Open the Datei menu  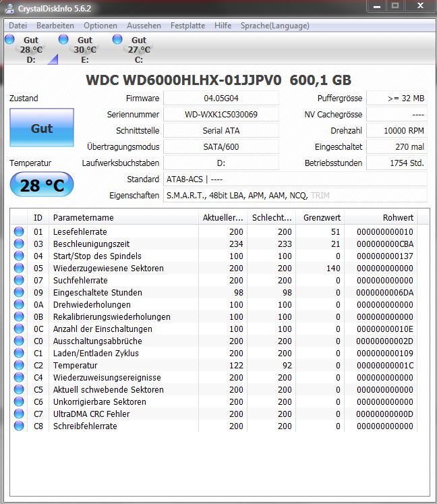pos(18,26)
